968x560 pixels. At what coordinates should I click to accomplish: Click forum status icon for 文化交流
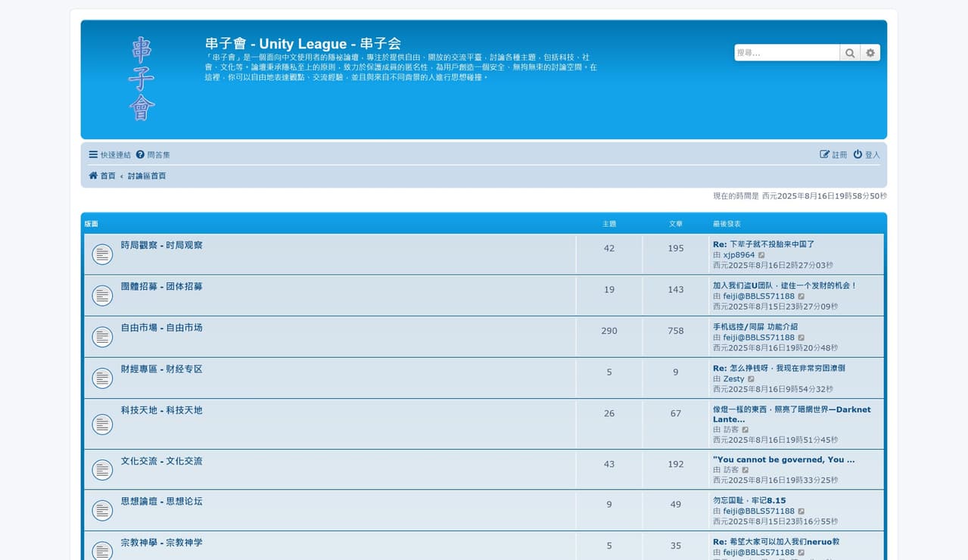(102, 470)
